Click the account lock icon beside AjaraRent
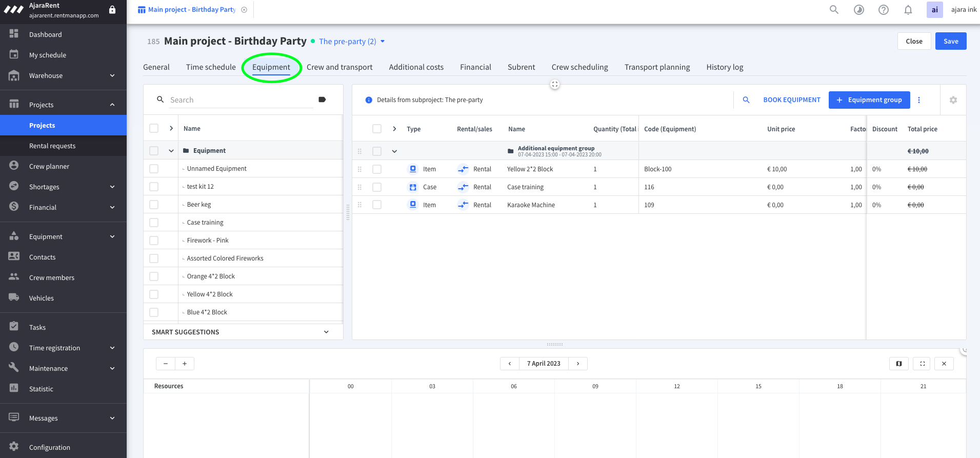 [x=112, y=10]
